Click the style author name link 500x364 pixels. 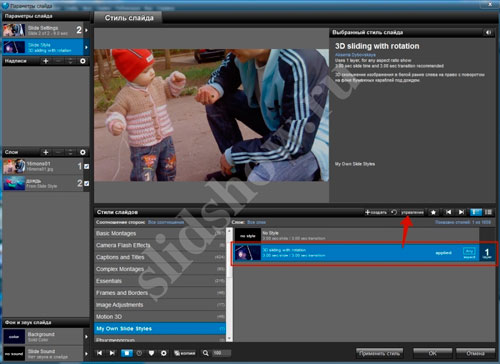point(355,55)
